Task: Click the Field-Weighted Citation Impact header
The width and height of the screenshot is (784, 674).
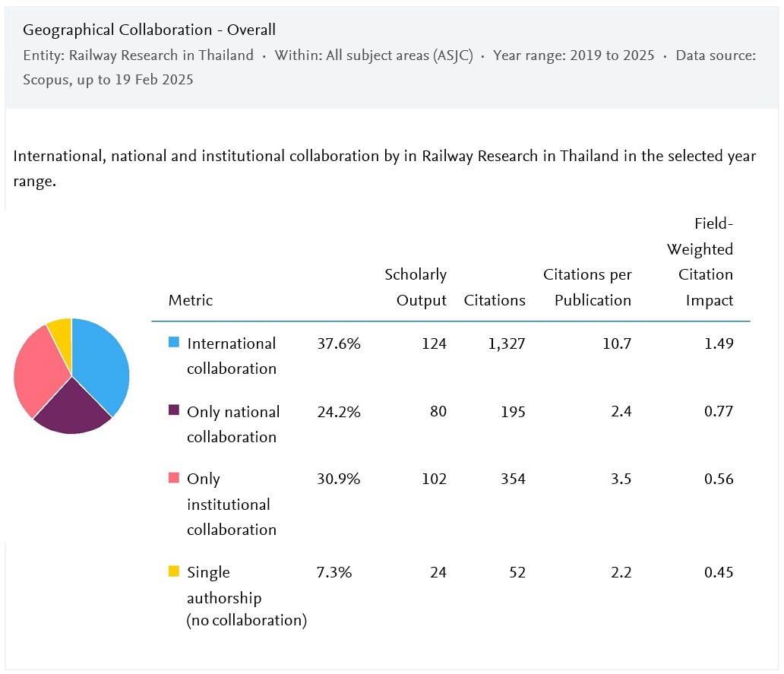Action: pos(700,261)
